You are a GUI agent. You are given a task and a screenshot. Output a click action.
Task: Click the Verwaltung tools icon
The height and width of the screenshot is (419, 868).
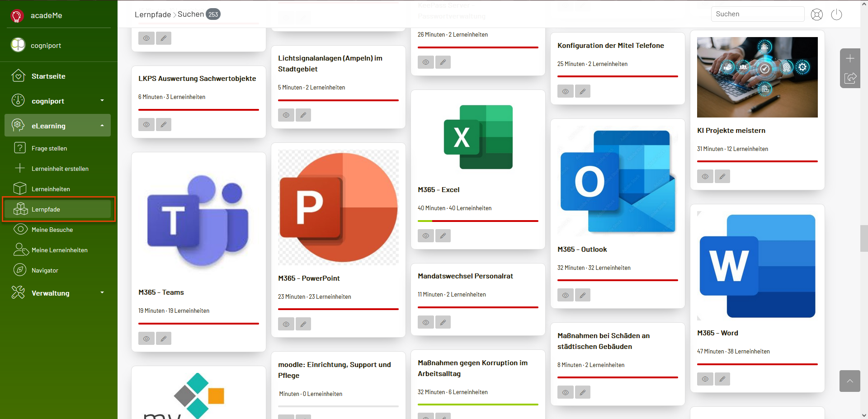pos(18,292)
